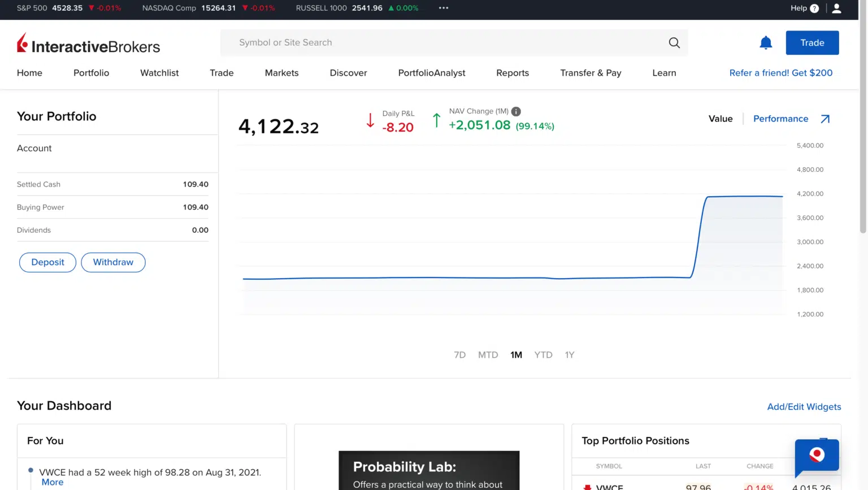Select the YTD time range
Screen dimensions: 868x490
(543, 354)
